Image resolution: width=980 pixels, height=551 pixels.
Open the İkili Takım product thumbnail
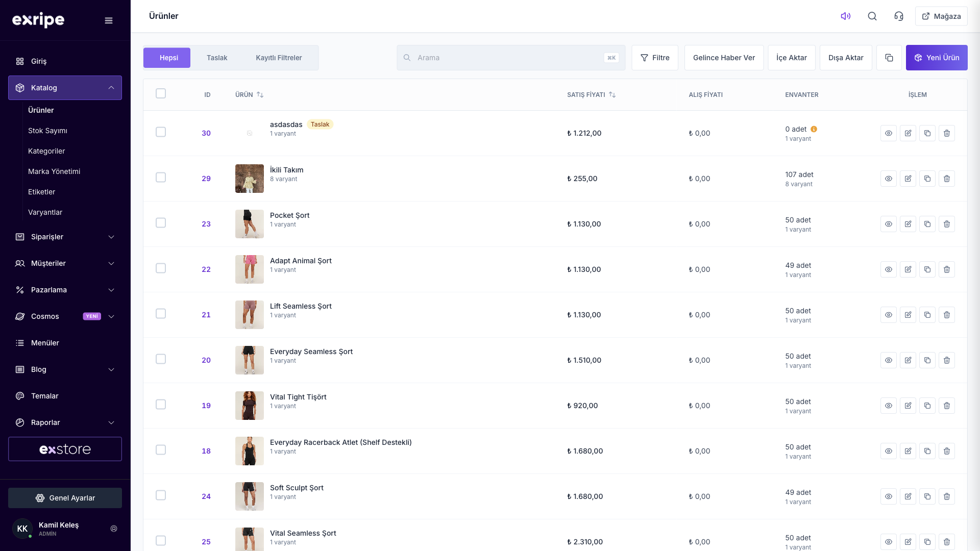pos(250,179)
